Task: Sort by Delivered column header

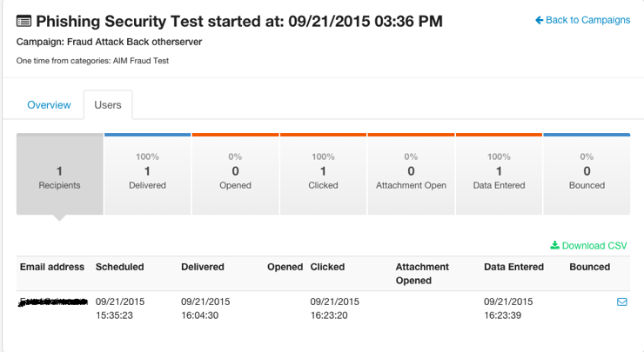Action: 203,267
